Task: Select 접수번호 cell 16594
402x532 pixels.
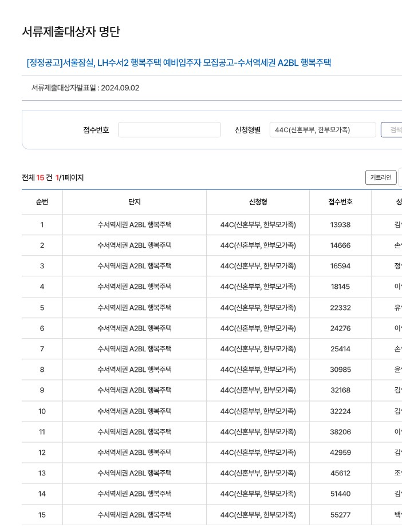Action: click(340, 266)
